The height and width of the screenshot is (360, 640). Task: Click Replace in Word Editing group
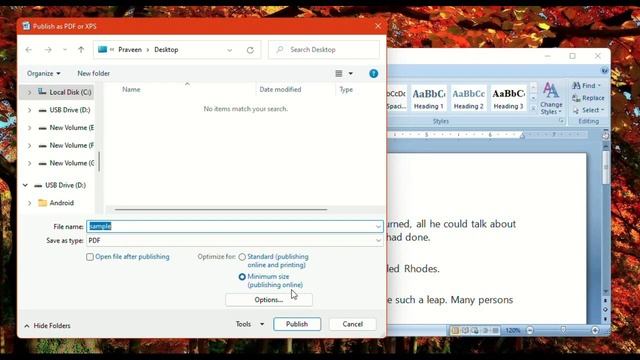pos(588,98)
